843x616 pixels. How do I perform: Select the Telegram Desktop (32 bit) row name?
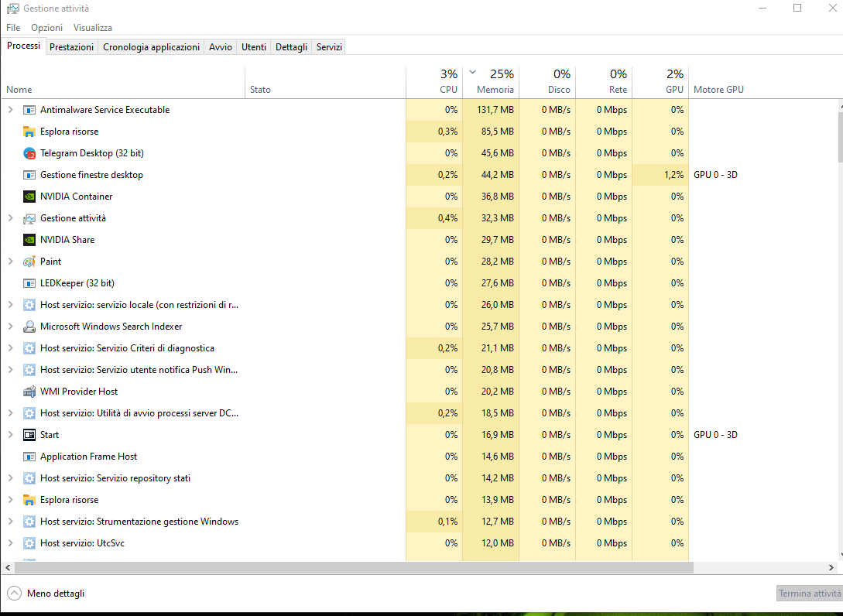pos(92,153)
